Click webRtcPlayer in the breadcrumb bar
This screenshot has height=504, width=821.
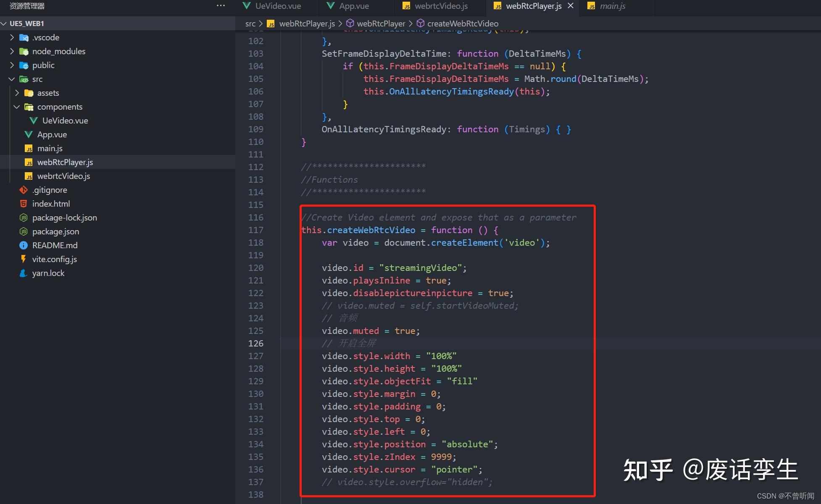click(380, 23)
